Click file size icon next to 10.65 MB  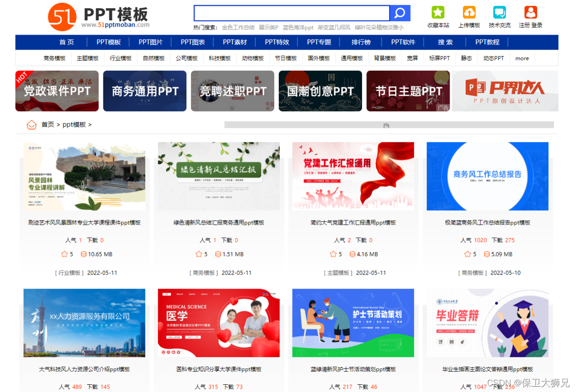click(83, 254)
